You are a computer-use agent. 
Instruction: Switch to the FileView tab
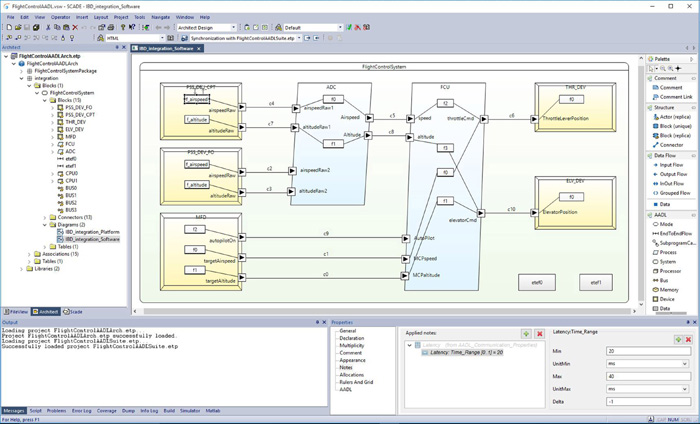tap(16, 312)
